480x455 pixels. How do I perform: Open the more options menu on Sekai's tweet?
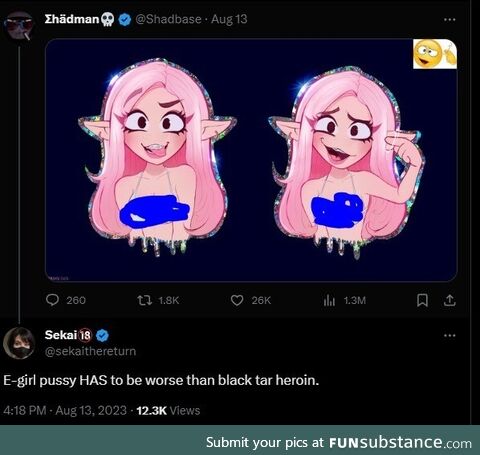tap(450, 335)
